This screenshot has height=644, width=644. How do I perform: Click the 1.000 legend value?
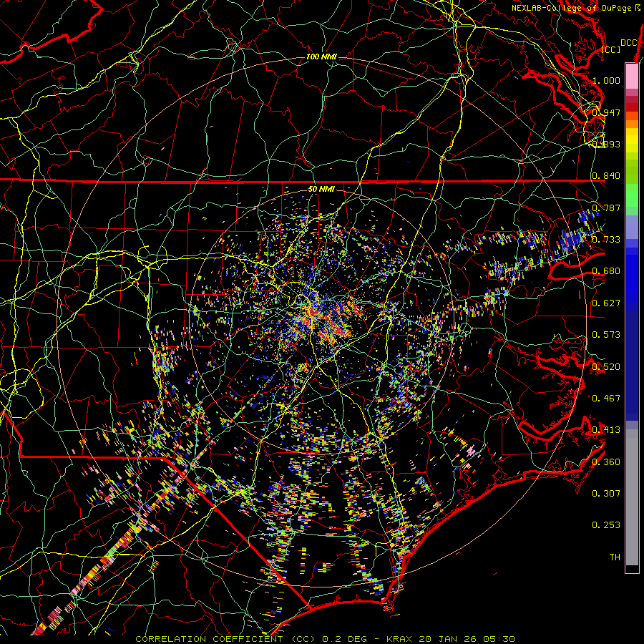pos(606,80)
